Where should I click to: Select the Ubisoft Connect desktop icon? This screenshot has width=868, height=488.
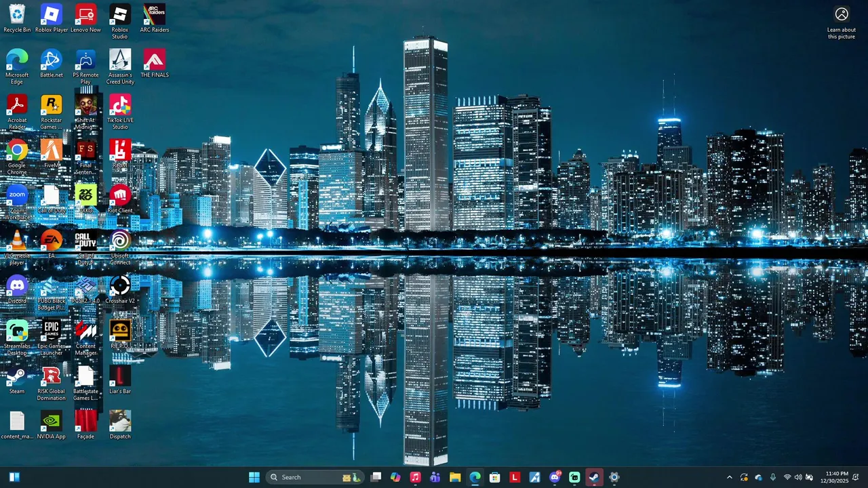point(120,247)
